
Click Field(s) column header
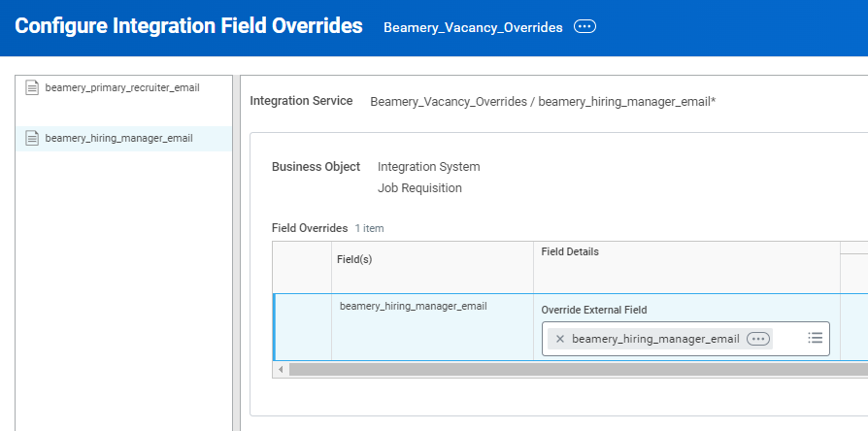pyautogui.click(x=354, y=259)
